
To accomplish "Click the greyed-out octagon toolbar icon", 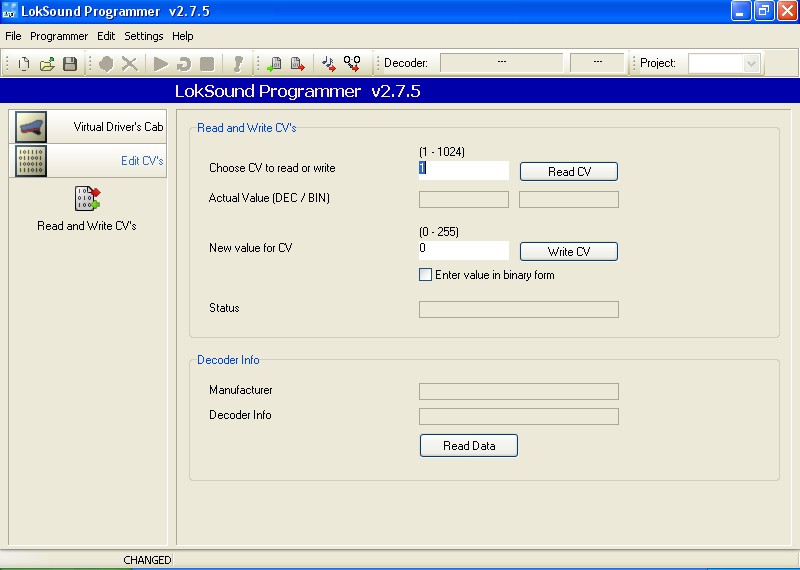I will [x=106, y=64].
